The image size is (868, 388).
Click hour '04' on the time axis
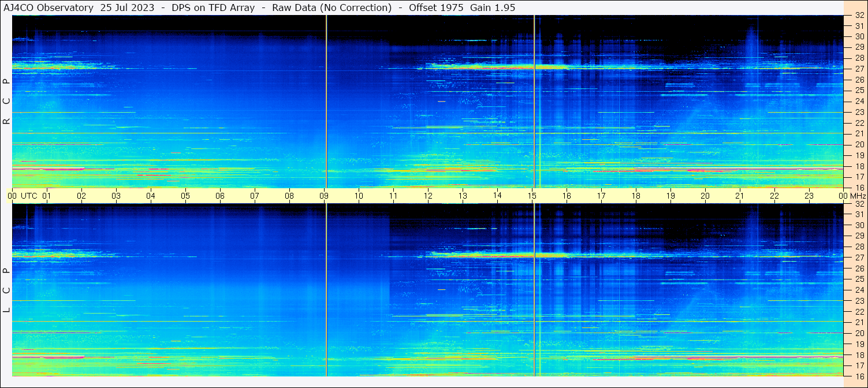pos(151,196)
